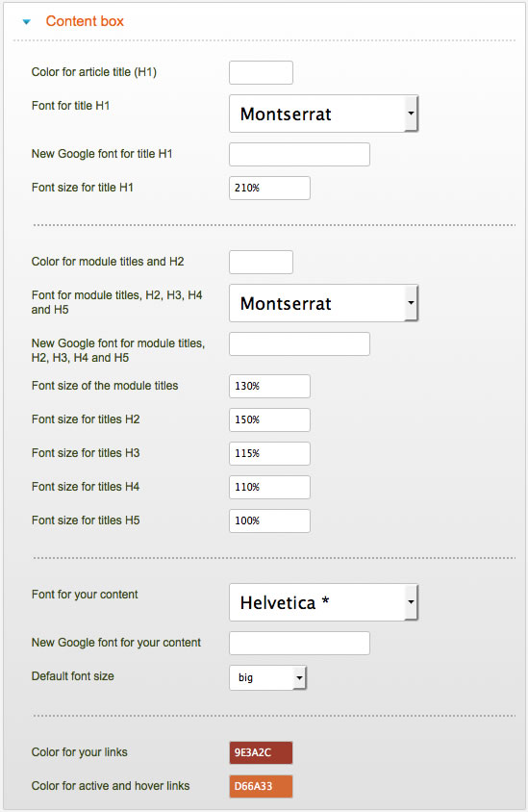Edit Font size for titles H4 field

point(269,488)
